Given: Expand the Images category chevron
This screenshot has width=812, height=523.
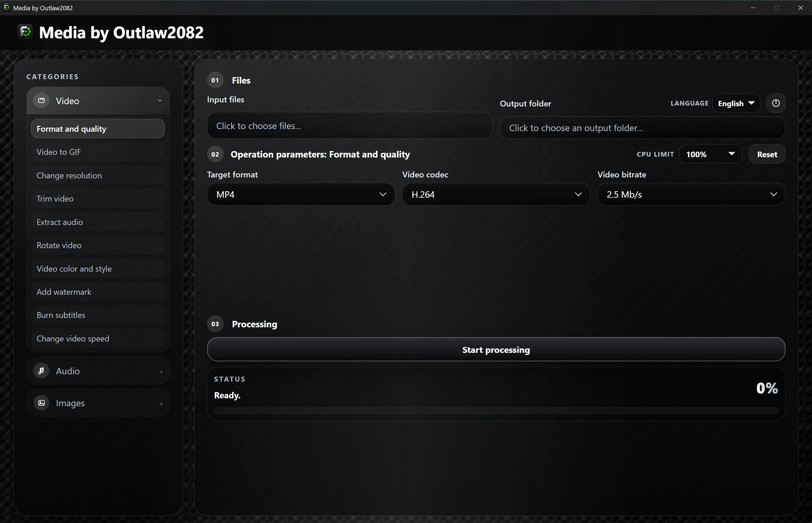Looking at the screenshot, I should coord(161,403).
